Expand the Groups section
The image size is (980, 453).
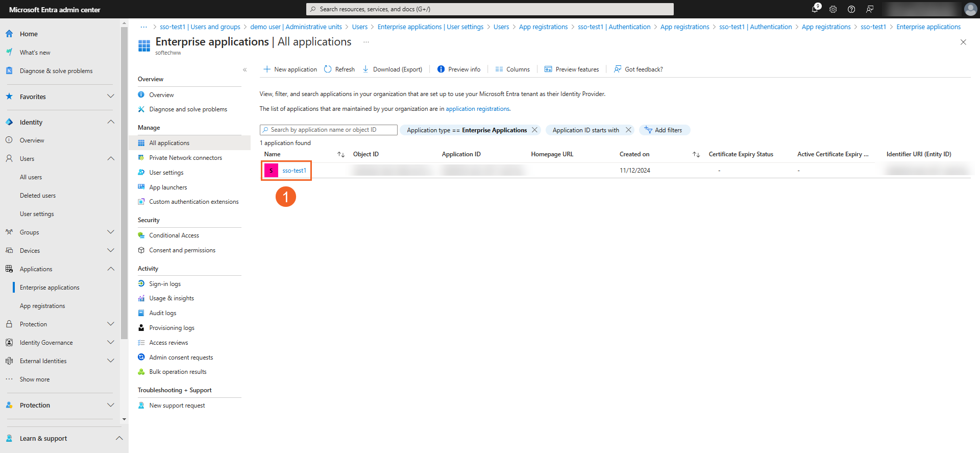click(x=111, y=232)
